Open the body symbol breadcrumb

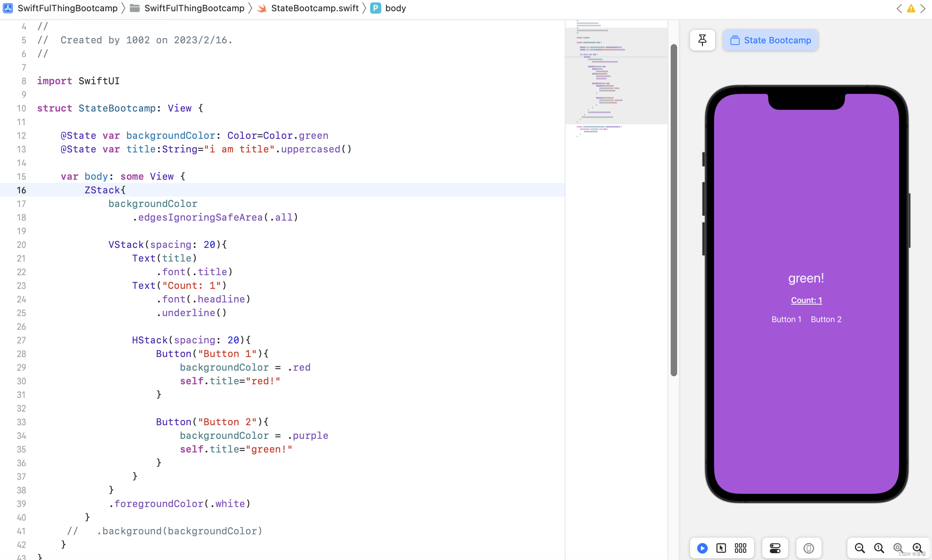click(x=395, y=8)
